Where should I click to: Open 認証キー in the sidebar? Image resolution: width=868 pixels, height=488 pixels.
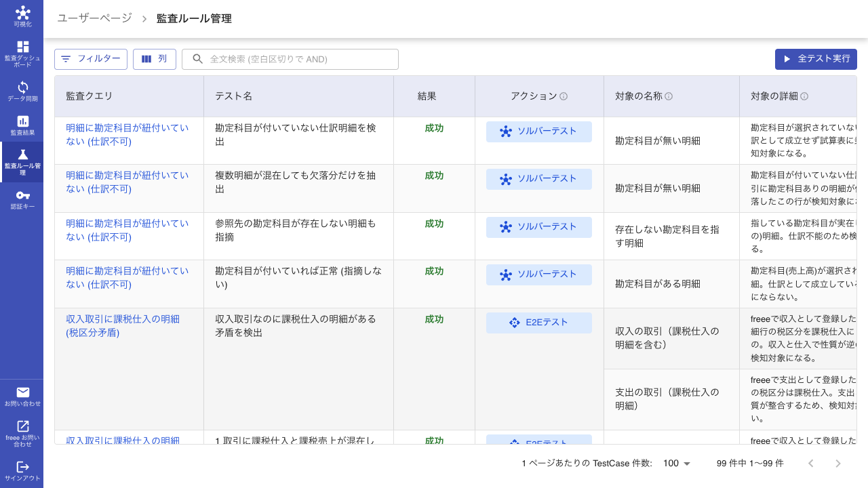coord(22,199)
